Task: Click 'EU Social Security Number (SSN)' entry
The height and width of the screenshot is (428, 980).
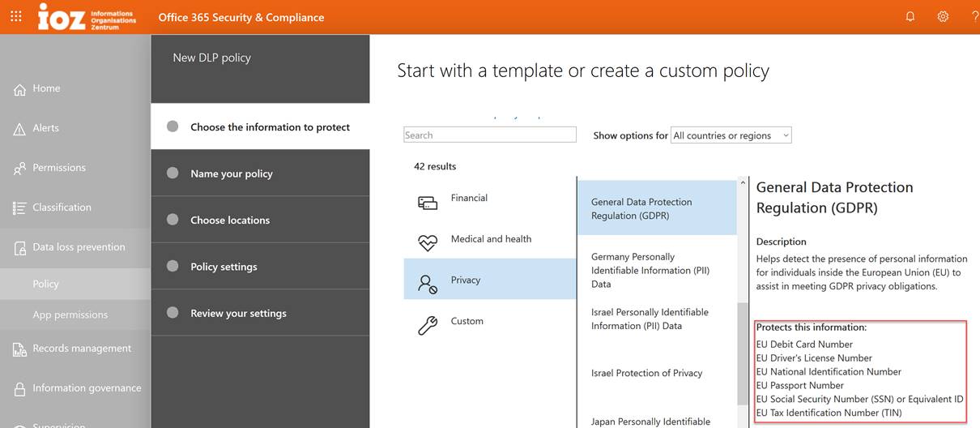Action: point(859,399)
